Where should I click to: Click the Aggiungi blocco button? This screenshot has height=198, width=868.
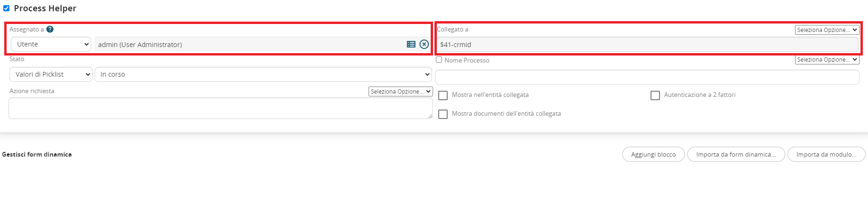pyautogui.click(x=653, y=154)
